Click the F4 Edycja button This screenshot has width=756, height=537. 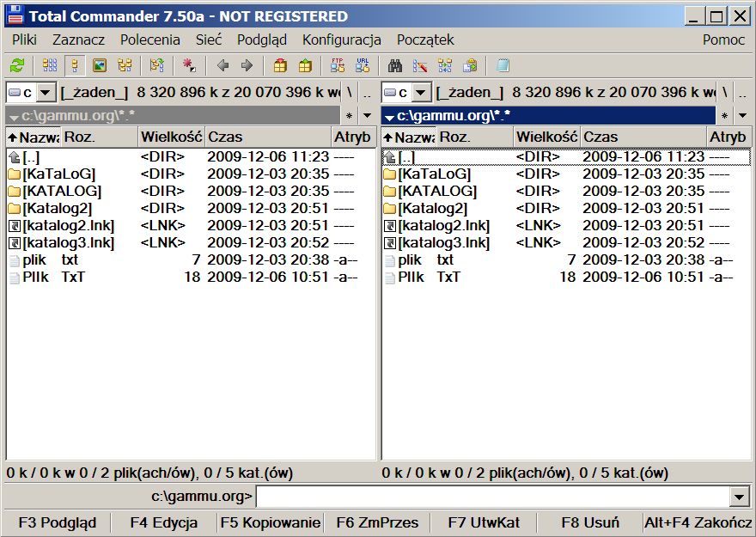point(164,522)
